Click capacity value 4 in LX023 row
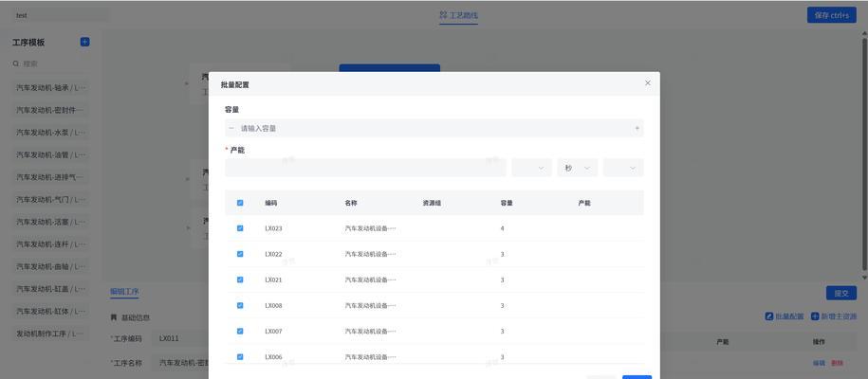The width and height of the screenshot is (868, 379). (502, 228)
